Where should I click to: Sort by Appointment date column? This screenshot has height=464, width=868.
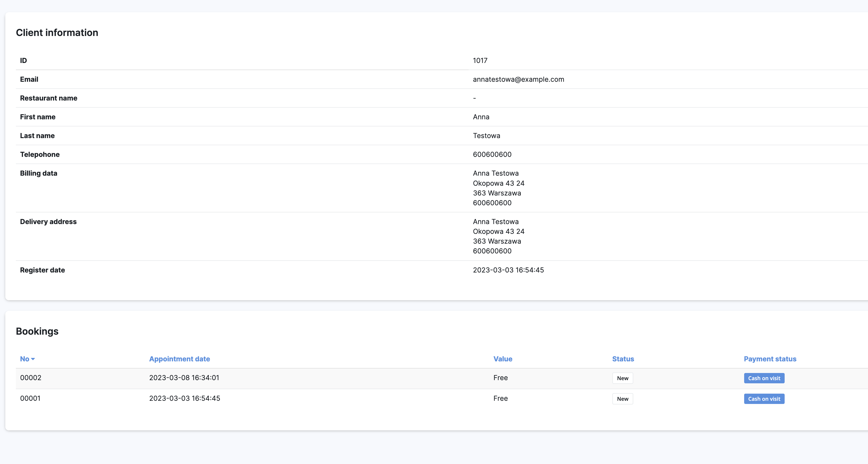(179, 359)
